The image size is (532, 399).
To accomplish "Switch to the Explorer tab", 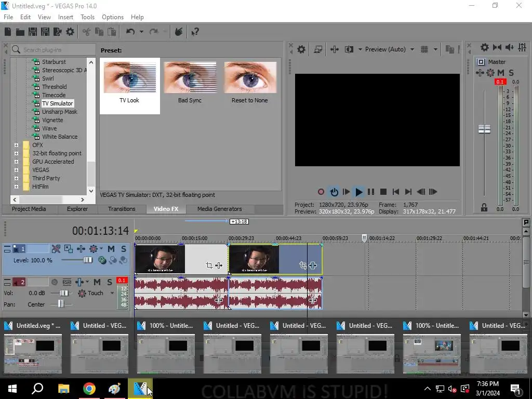I will pos(77,209).
